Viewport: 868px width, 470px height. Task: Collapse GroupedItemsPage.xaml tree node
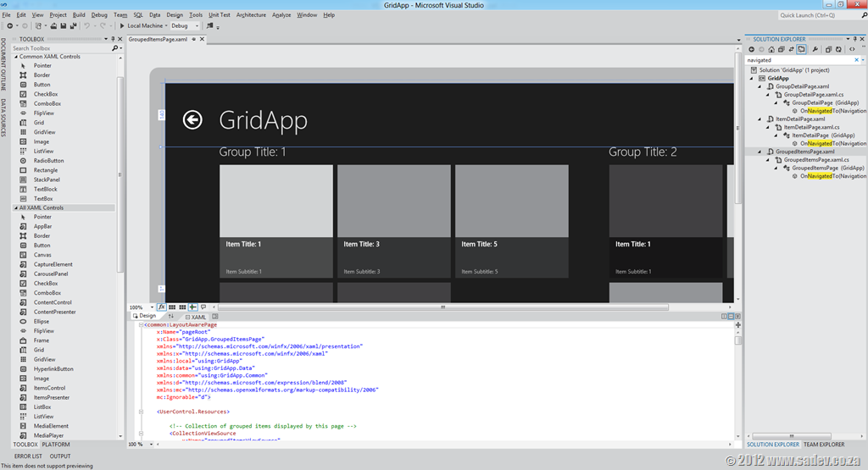pos(760,152)
